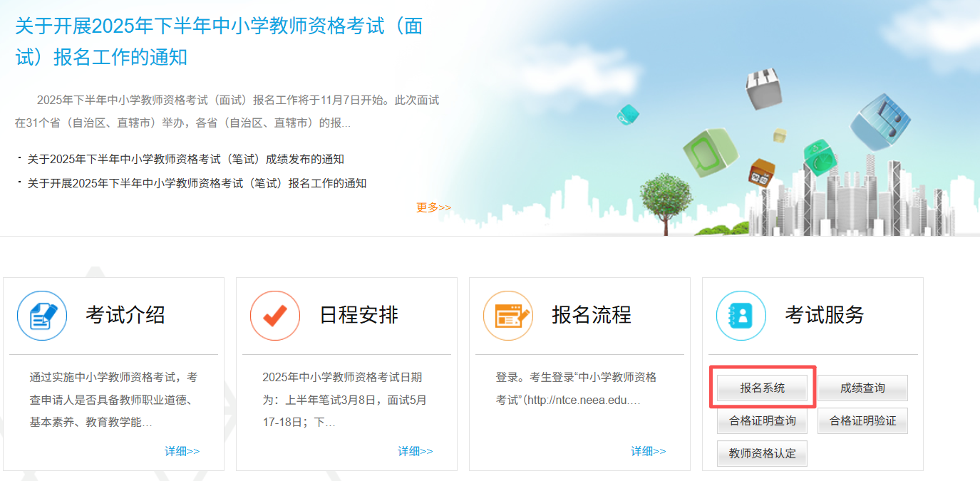Click the 日程安排 red checkmark icon

click(275, 315)
